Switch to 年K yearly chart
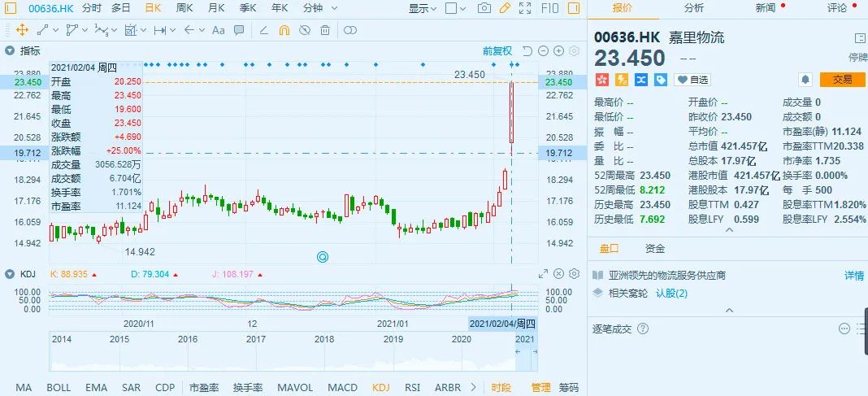Viewport: 868px width, 396px height. tap(280, 8)
